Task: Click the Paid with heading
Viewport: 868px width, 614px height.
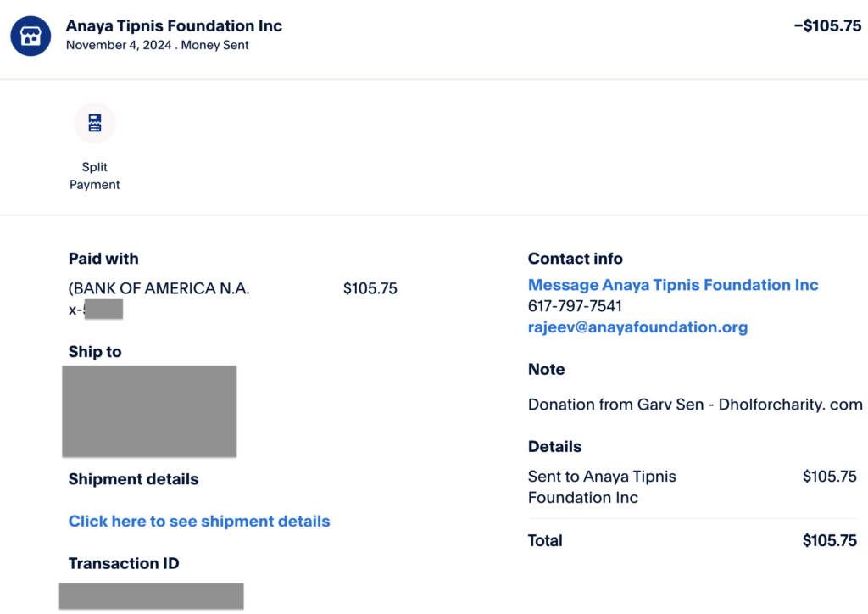Action: [x=103, y=259]
